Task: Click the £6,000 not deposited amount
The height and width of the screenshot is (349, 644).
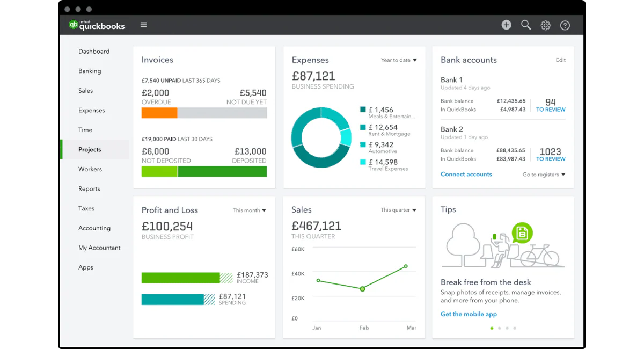Action: pyautogui.click(x=155, y=151)
